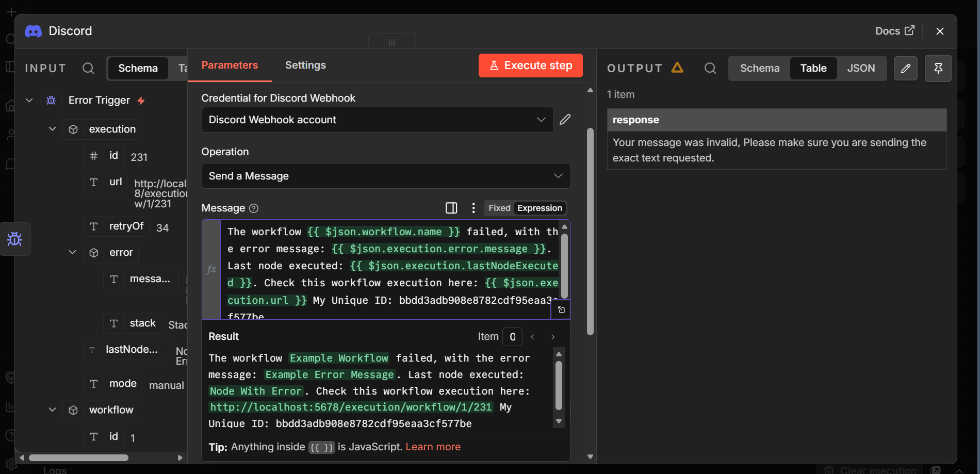Open Message field three-dot options menu

click(x=473, y=208)
